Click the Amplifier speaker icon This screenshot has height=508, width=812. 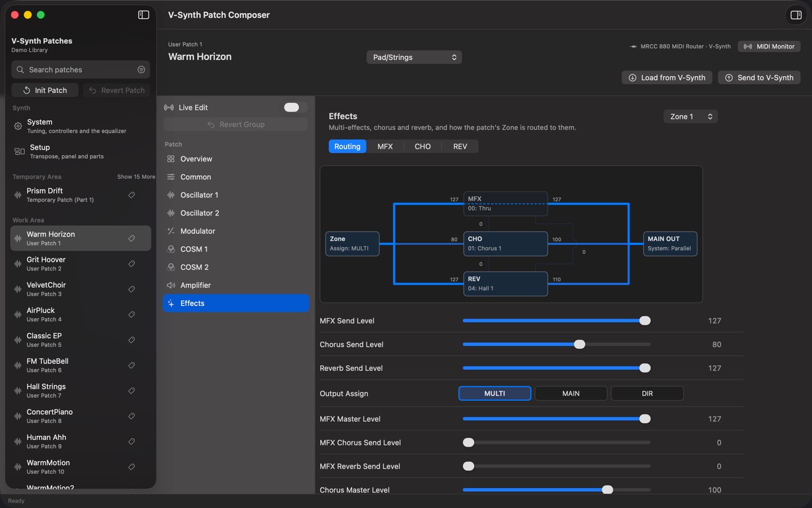pos(171,285)
